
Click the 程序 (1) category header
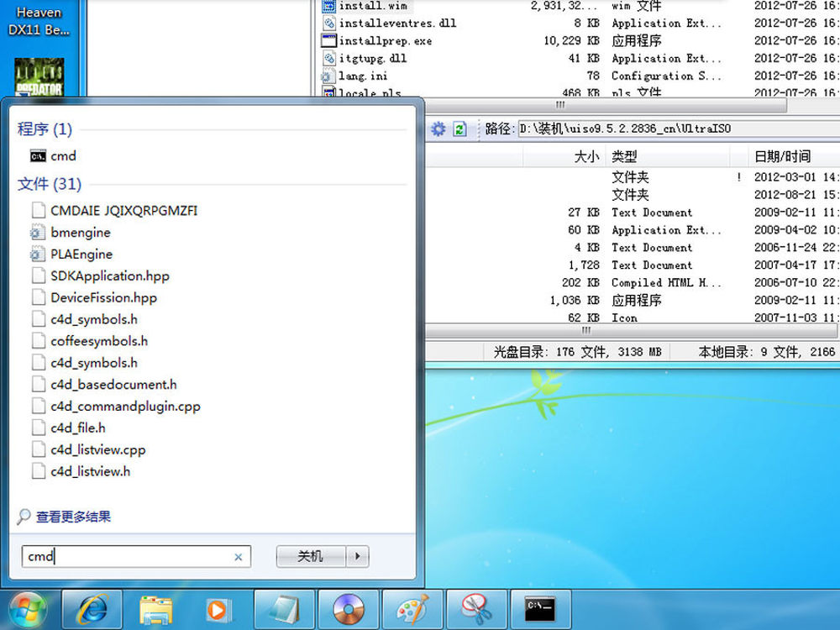tap(45, 129)
